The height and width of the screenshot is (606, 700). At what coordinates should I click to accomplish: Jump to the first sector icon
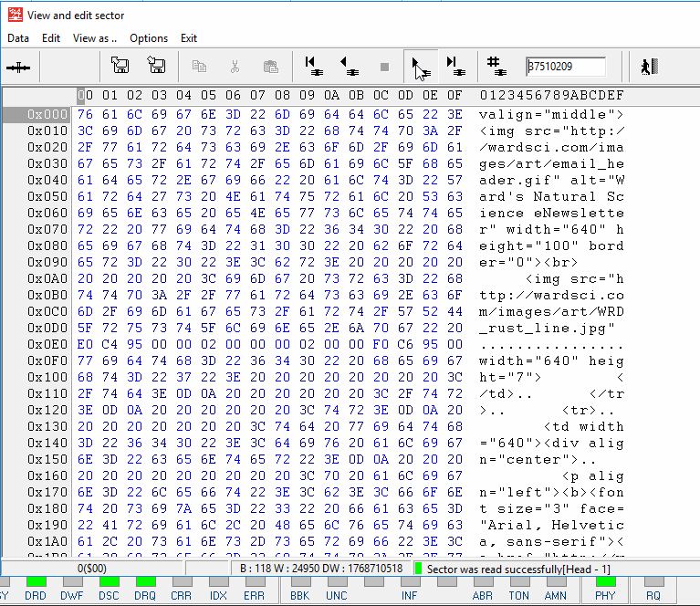point(314,66)
